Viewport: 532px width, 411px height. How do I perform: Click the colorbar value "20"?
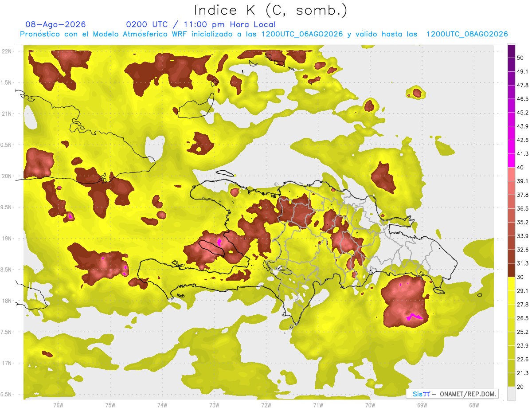pyautogui.click(x=520, y=387)
